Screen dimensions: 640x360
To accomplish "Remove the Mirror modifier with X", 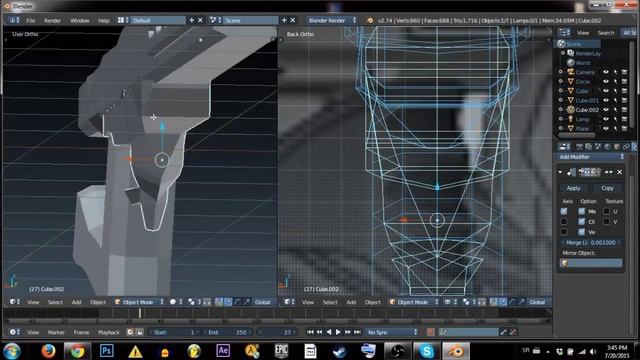I will 619,172.
